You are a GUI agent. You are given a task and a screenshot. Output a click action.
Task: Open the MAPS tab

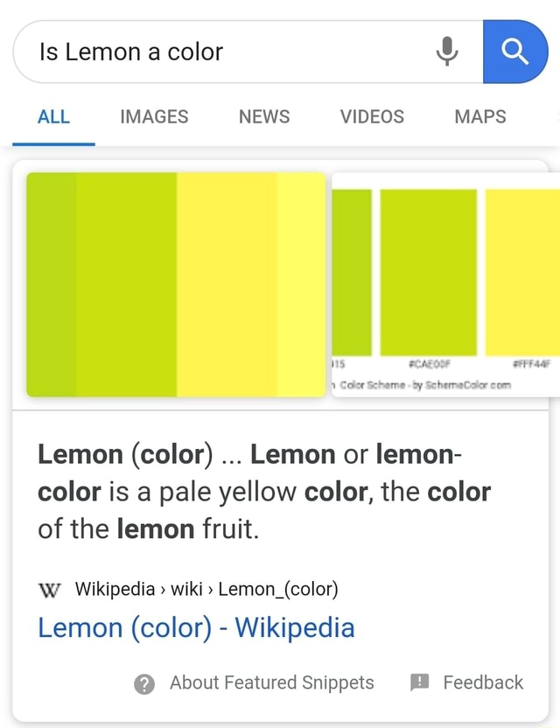tap(479, 116)
